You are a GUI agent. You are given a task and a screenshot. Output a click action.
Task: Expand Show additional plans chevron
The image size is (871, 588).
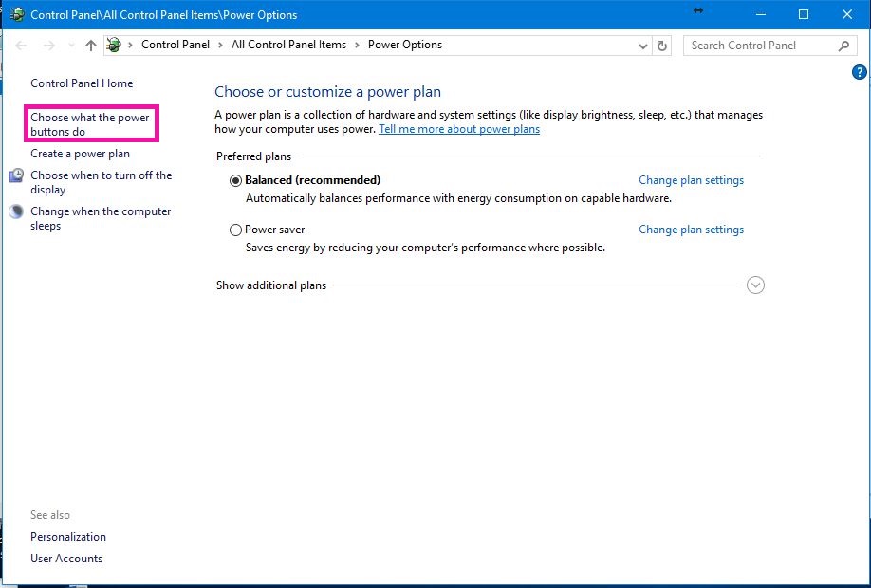(x=755, y=285)
